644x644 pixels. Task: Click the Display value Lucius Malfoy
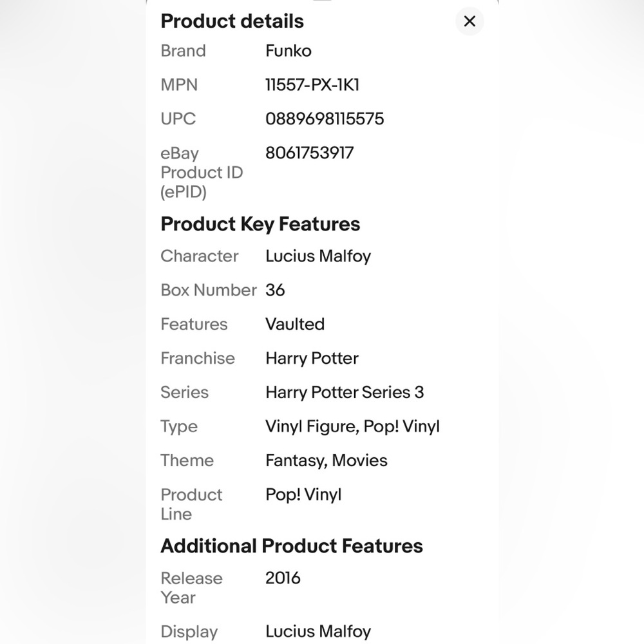(318, 632)
